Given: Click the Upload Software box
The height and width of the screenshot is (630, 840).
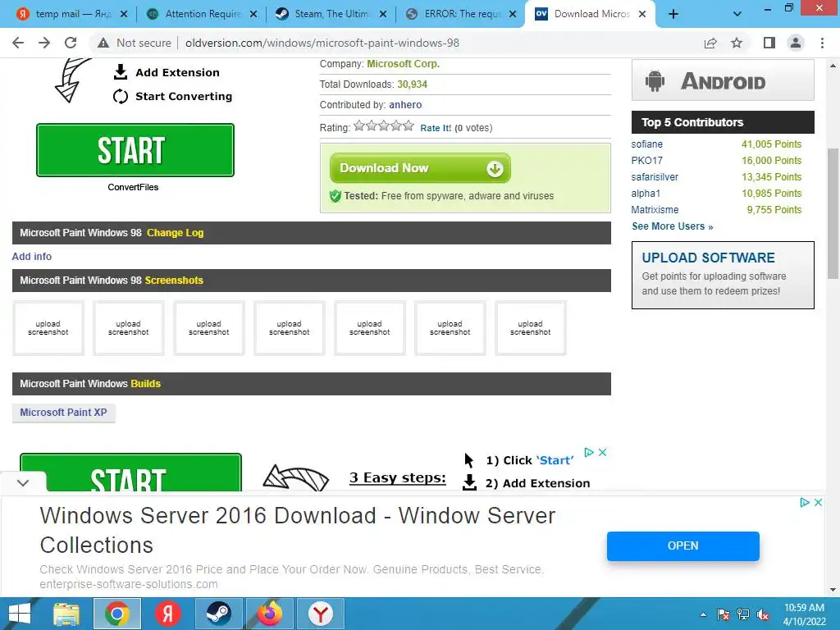Looking at the screenshot, I should tap(723, 275).
